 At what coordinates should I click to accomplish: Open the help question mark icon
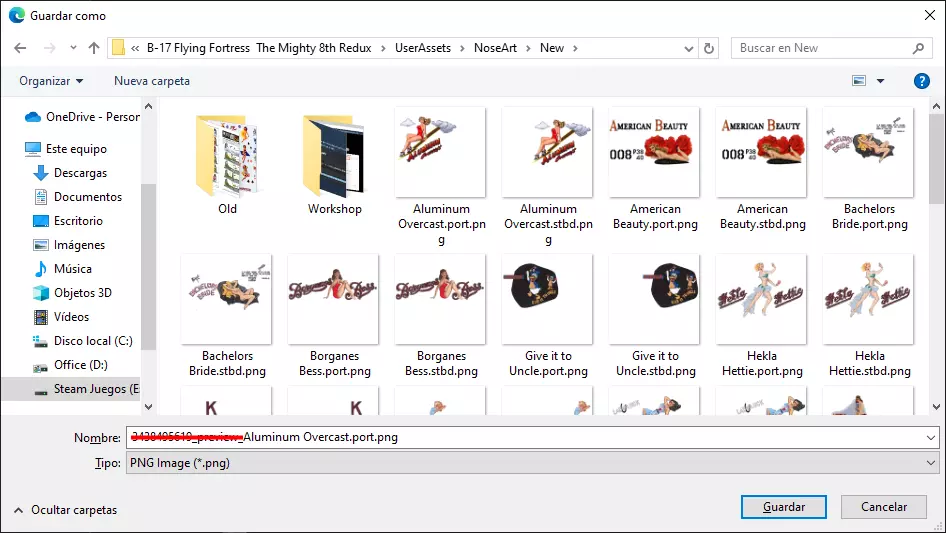point(921,81)
